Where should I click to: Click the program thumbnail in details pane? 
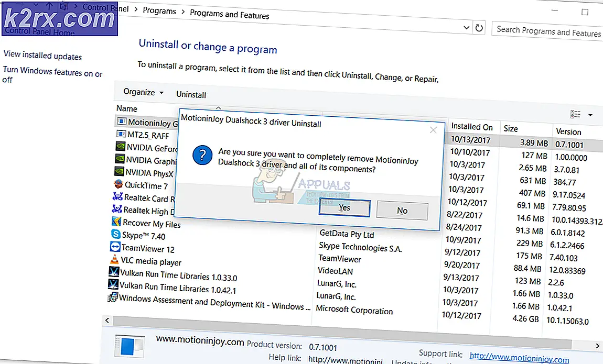pyautogui.click(x=130, y=346)
